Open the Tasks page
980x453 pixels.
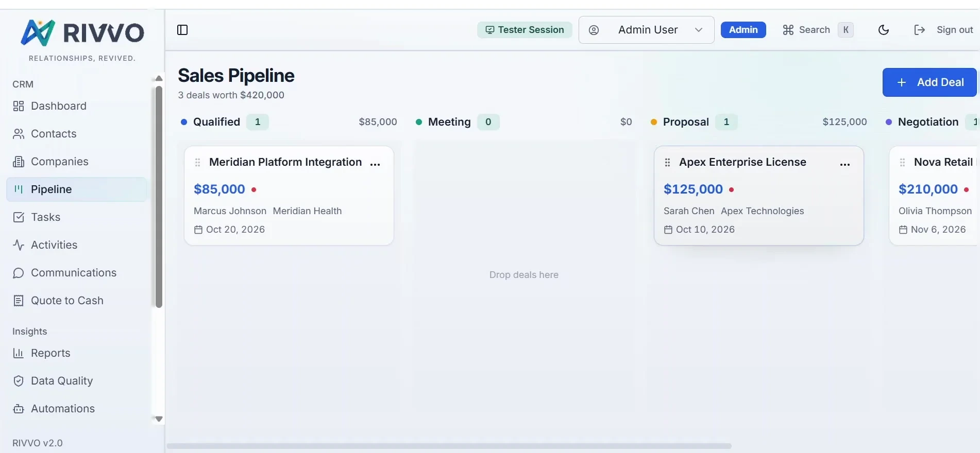tap(76, 217)
